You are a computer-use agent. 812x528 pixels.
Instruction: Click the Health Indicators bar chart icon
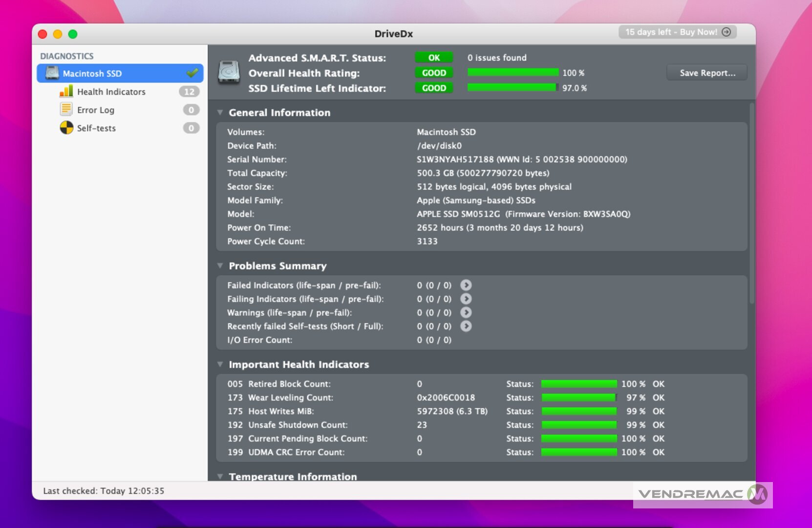click(66, 91)
